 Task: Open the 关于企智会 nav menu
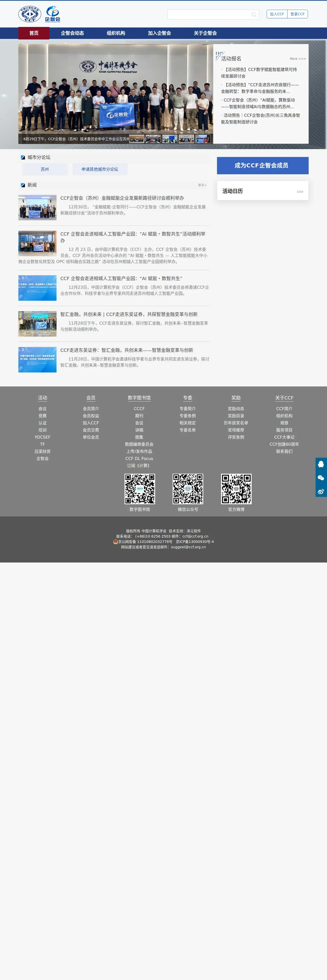click(205, 33)
